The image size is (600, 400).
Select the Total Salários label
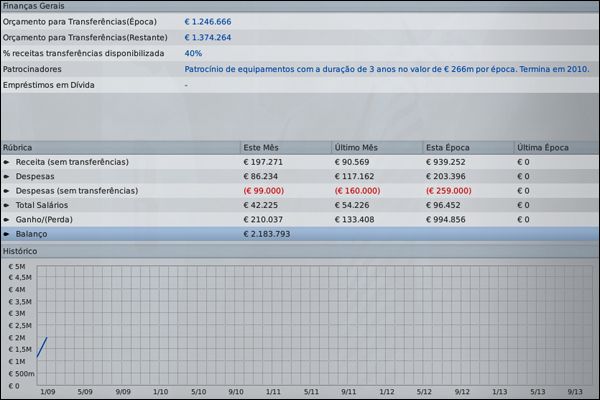(x=42, y=205)
